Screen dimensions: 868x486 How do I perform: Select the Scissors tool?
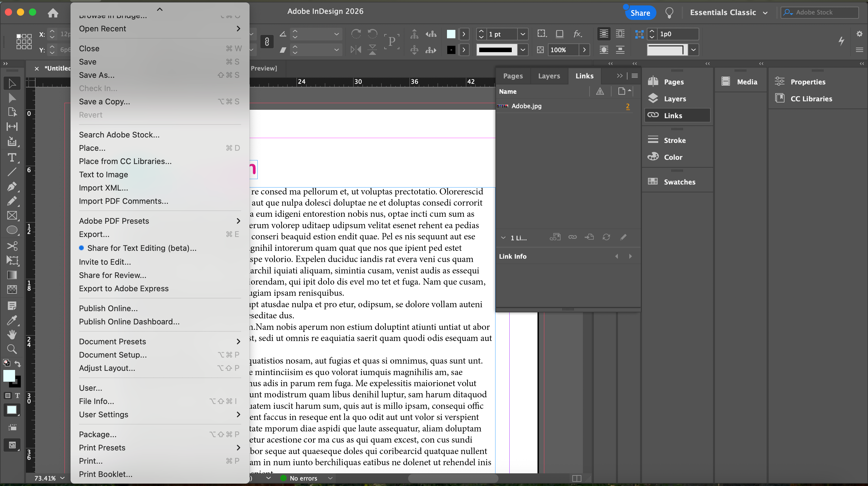pyautogui.click(x=12, y=246)
